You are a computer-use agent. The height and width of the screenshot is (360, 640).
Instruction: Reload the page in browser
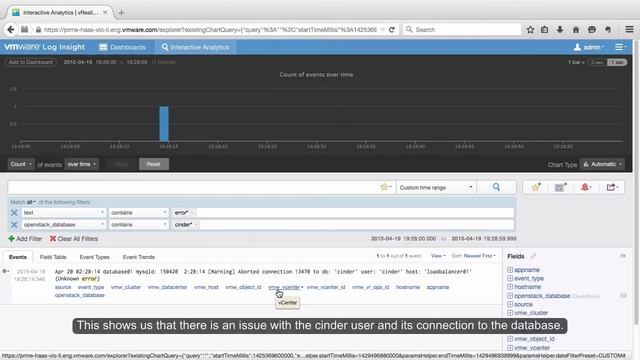point(391,29)
